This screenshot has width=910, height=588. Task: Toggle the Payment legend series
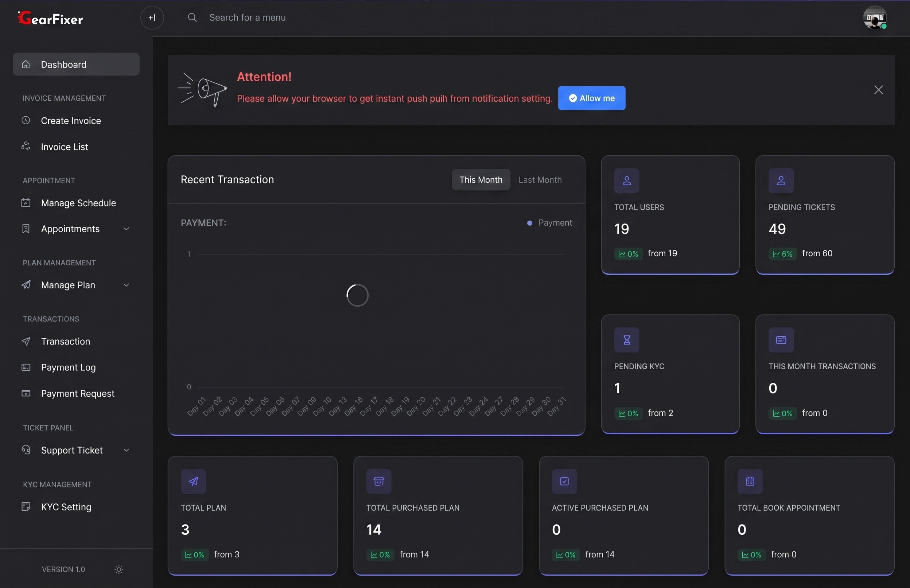(x=549, y=223)
